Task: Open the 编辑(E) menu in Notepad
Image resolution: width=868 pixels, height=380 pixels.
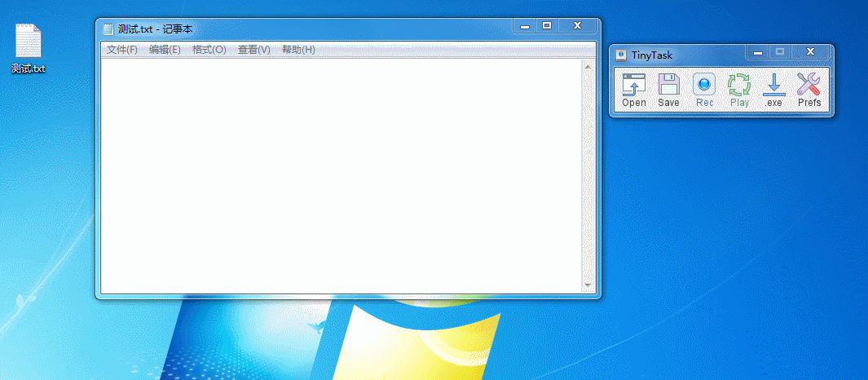Action: pyautogui.click(x=165, y=50)
